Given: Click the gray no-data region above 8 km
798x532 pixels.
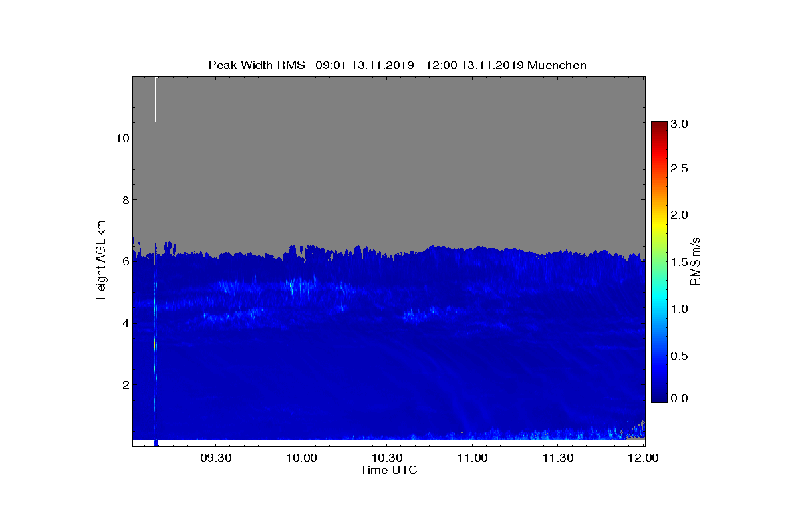Looking at the screenshot, I should tap(389, 138).
